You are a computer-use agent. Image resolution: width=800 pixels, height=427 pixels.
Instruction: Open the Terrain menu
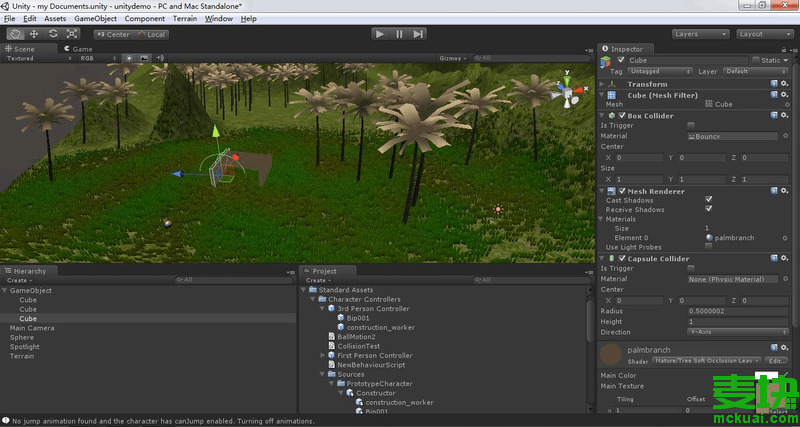[x=186, y=18]
